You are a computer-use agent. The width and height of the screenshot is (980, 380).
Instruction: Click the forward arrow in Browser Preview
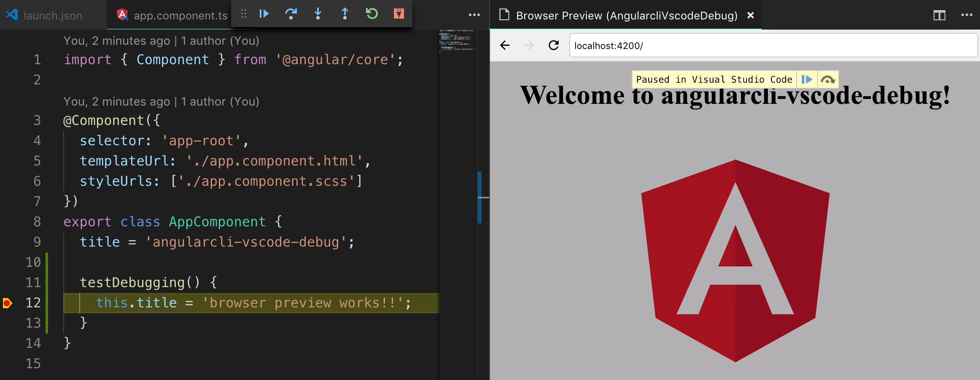(x=528, y=46)
